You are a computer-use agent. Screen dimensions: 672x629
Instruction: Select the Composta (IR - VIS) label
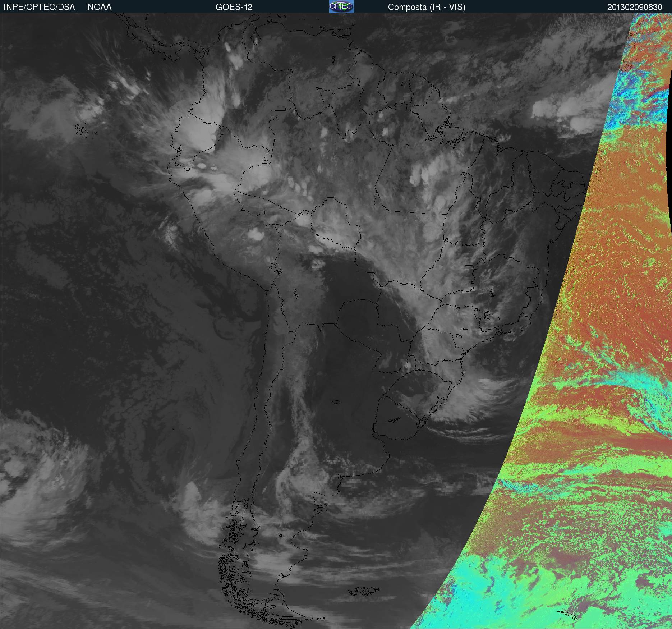pos(427,7)
